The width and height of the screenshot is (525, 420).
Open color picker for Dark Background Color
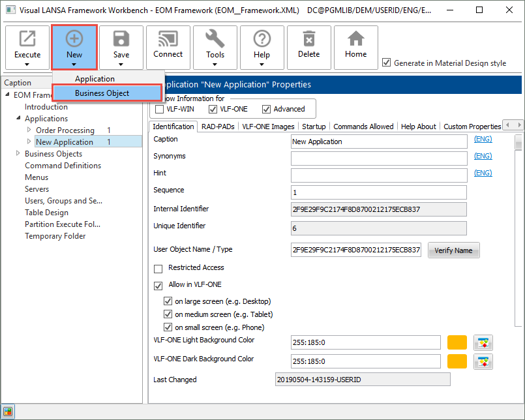[x=483, y=362]
